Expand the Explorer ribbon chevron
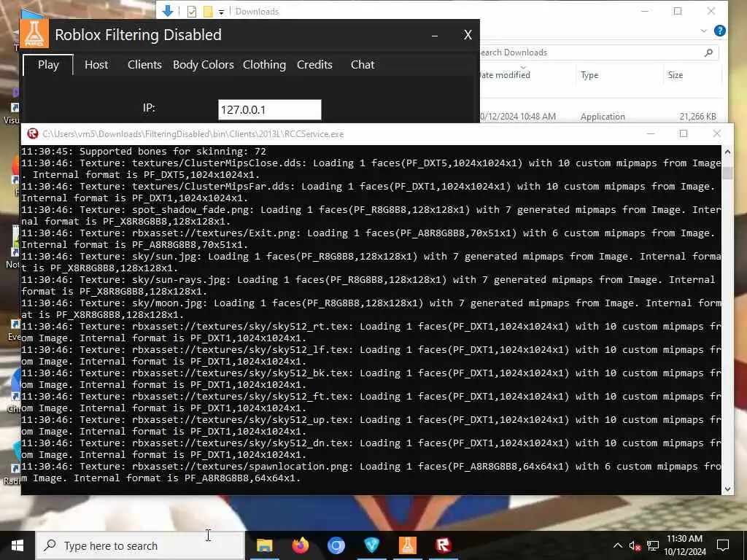The height and width of the screenshot is (560, 747). click(704, 31)
